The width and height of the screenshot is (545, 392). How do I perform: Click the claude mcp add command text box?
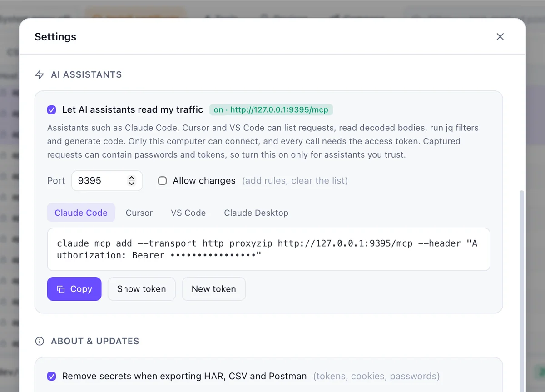pyautogui.click(x=269, y=249)
